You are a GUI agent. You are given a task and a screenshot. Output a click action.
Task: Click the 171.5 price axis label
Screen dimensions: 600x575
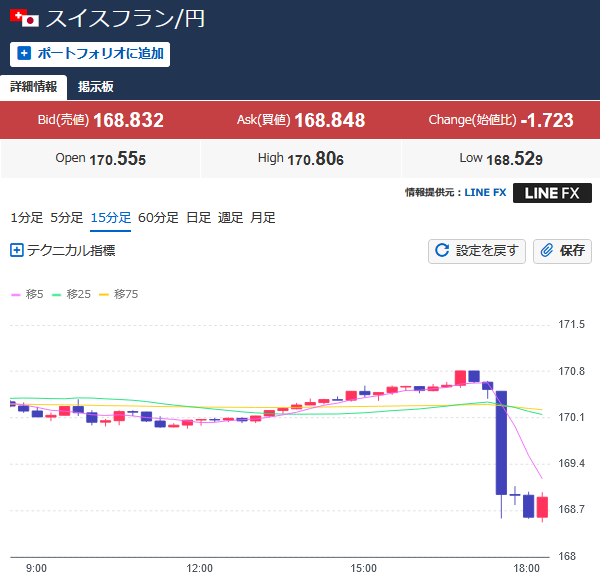click(572, 324)
